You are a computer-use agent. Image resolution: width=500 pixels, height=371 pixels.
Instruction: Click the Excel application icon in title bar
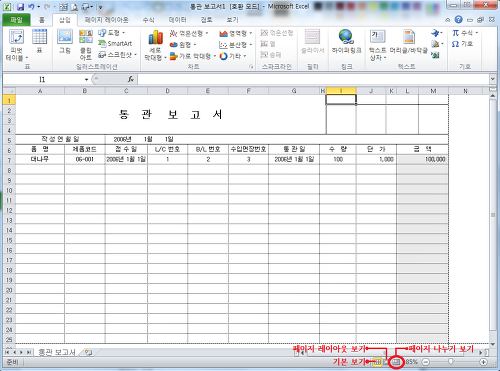(7, 7)
